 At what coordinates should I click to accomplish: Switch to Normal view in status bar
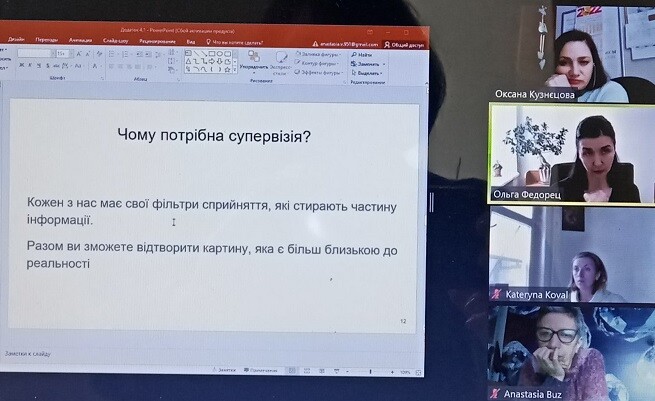point(292,371)
